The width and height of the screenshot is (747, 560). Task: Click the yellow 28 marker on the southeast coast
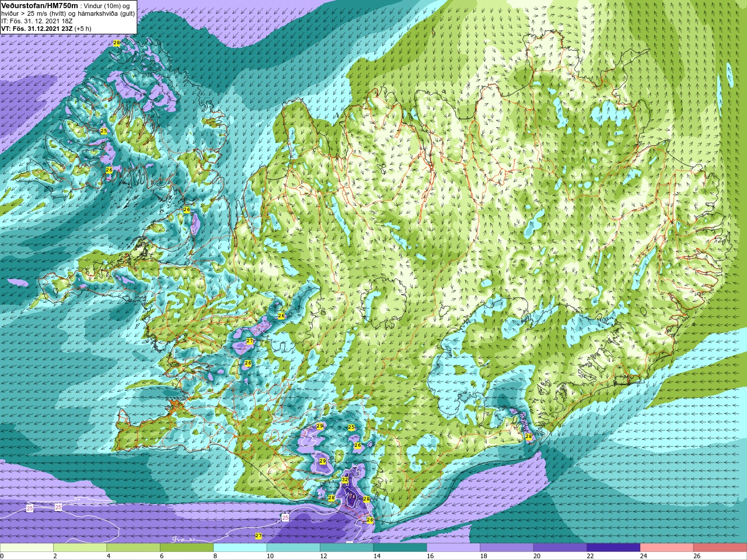tap(529, 436)
